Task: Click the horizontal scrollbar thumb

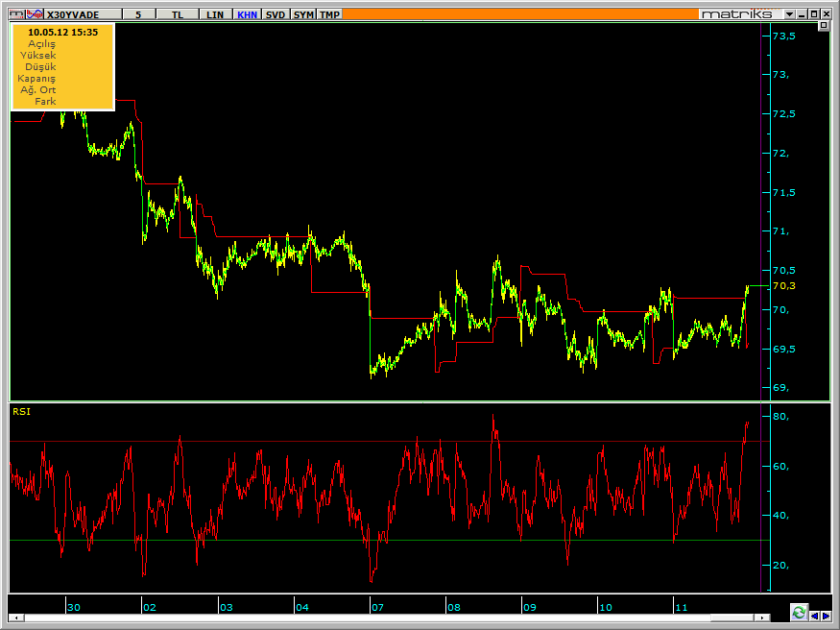Action: pos(732,618)
